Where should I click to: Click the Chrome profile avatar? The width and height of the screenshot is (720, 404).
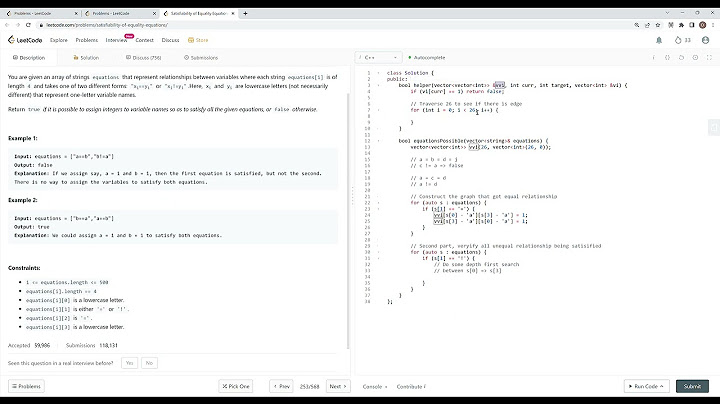pyautogui.click(x=702, y=25)
